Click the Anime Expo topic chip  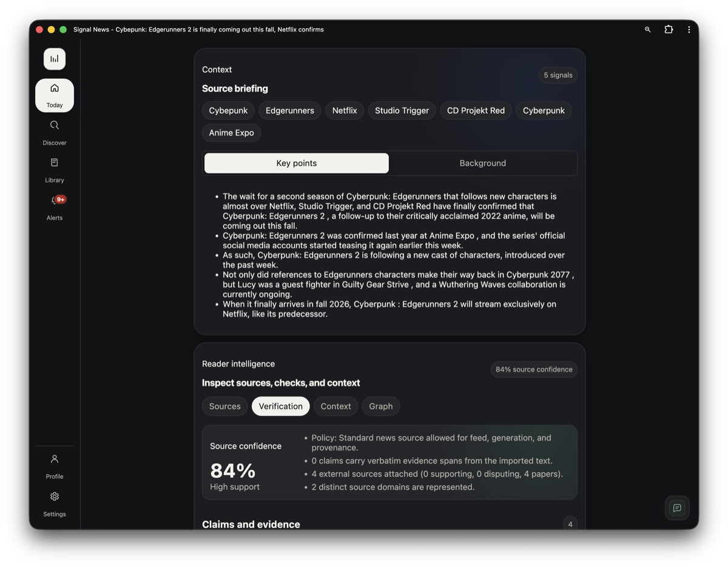232,133
